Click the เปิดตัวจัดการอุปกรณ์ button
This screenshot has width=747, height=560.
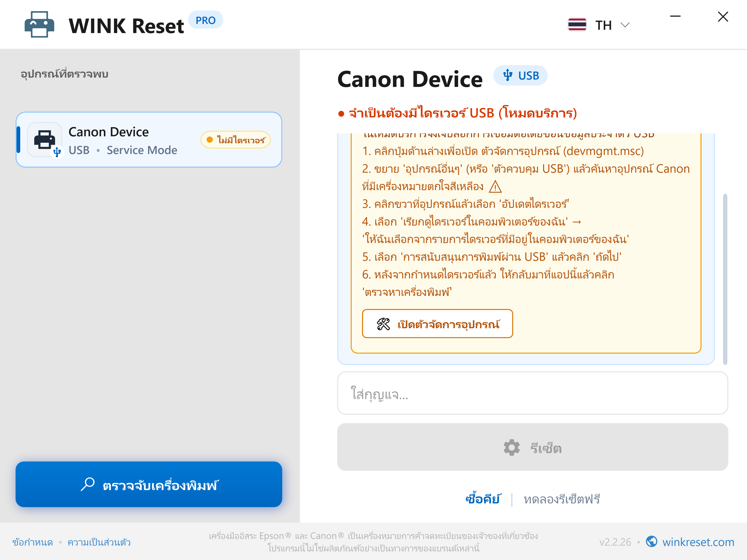(x=438, y=324)
